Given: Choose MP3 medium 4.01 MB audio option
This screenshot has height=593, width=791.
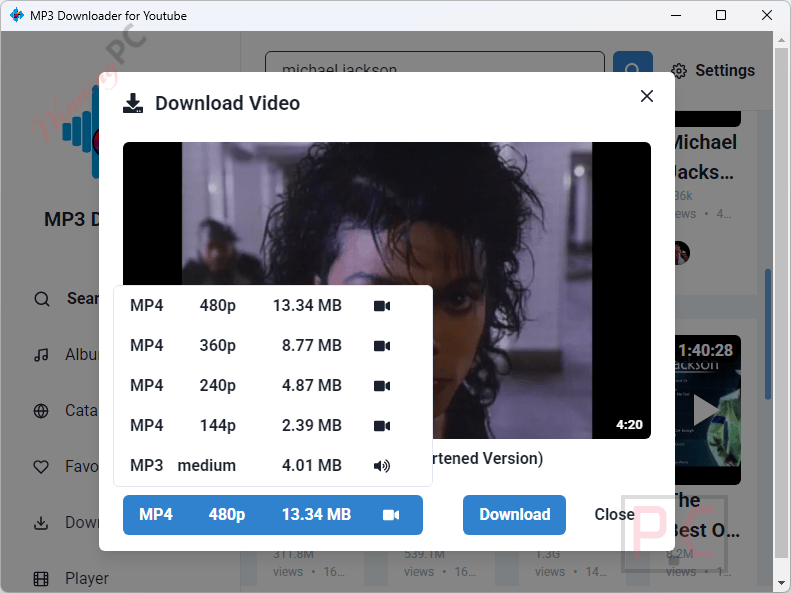Looking at the screenshot, I should (273, 465).
